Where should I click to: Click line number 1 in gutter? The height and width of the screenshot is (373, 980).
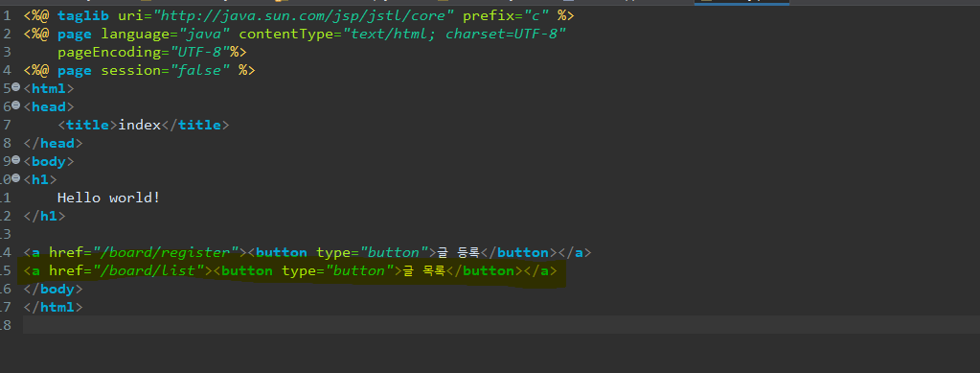pyautogui.click(x=7, y=15)
